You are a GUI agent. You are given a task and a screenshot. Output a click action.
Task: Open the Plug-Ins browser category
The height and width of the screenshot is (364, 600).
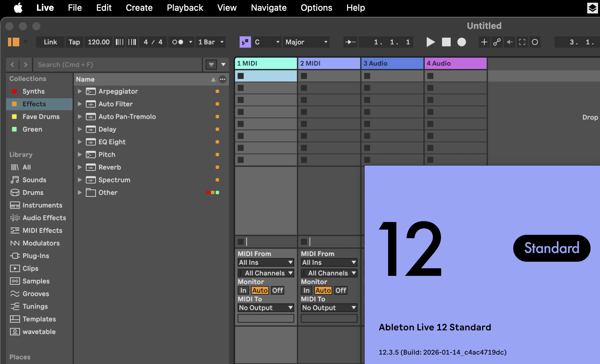(x=35, y=256)
